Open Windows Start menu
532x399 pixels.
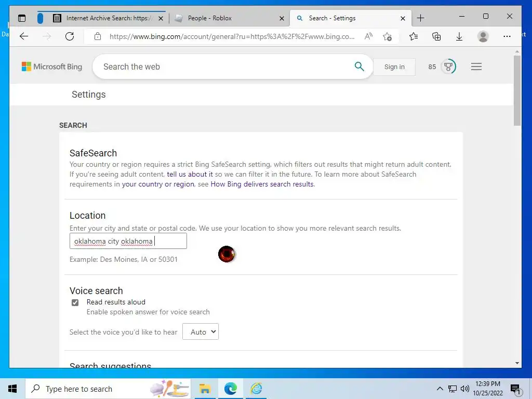tap(12, 389)
